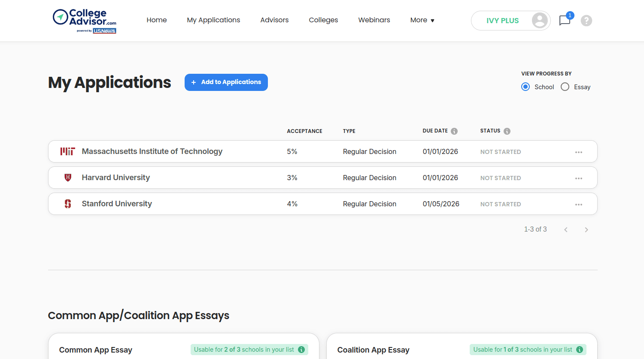644x359 pixels.
Task: Click the Coalition App Essay card title
Action: (x=374, y=350)
